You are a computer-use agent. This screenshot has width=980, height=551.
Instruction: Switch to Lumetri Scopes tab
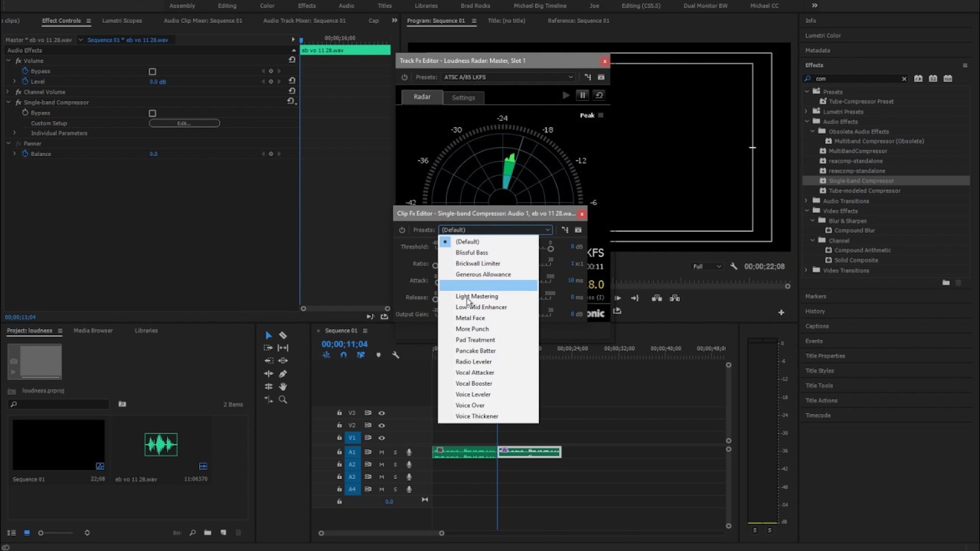[x=122, y=21]
